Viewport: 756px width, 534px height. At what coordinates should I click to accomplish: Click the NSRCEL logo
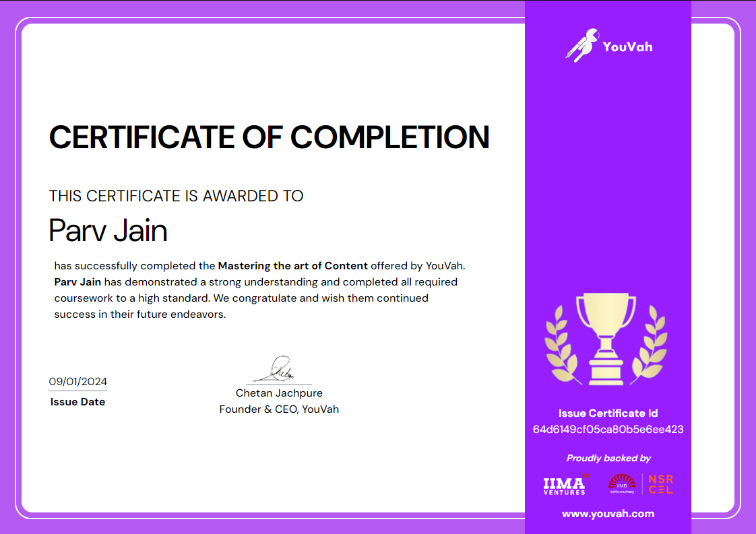coord(660,484)
